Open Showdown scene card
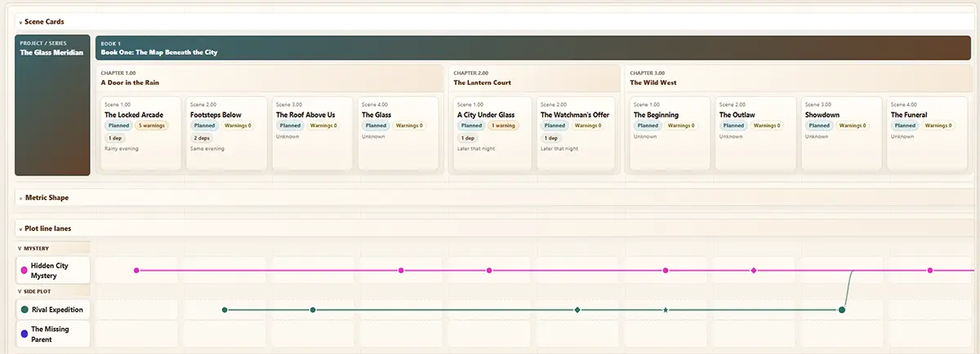 [x=841, y=133]
